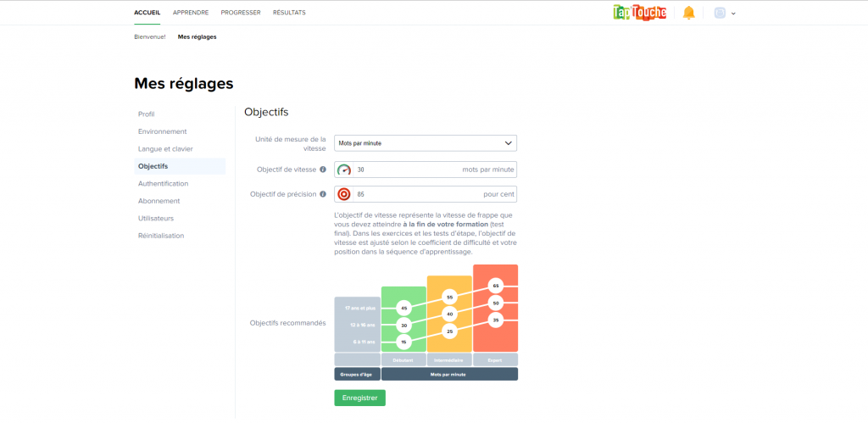Screen dimensions: 868x423
Task: Select the Authentification settings section
Action: [x=164, y=183]
